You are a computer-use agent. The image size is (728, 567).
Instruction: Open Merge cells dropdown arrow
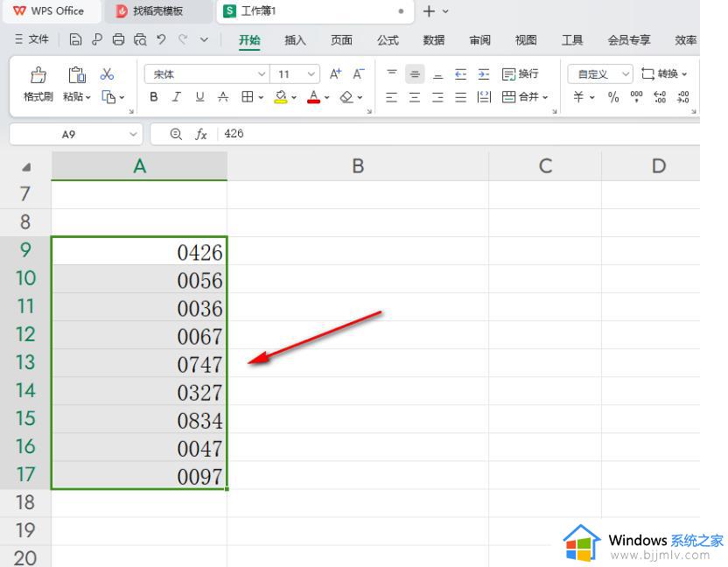pyautogui.click(x=545, y=97)
